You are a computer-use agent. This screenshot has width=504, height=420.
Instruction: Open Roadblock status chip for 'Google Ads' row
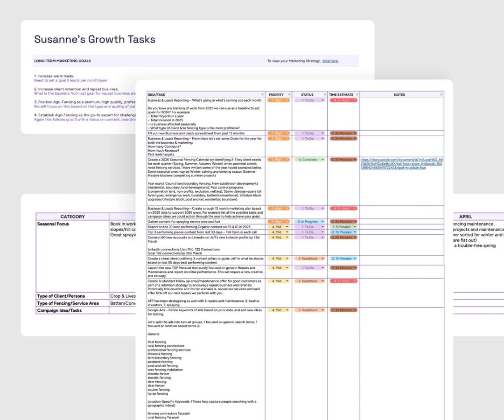[309, 310]
